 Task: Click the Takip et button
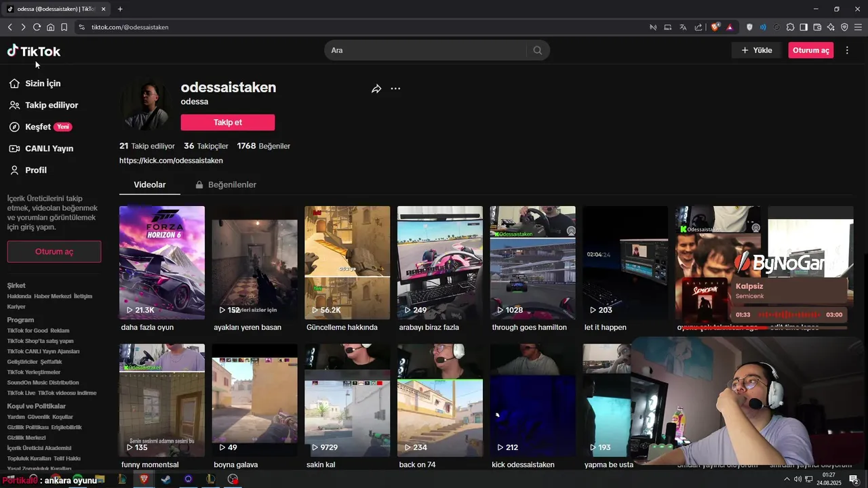[228, 122]
